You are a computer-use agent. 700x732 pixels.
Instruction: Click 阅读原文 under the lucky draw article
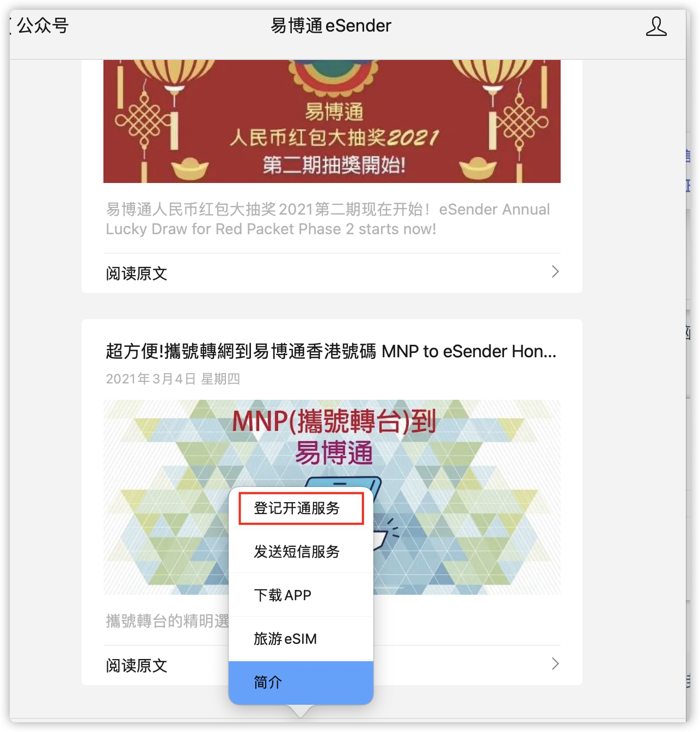137,273
